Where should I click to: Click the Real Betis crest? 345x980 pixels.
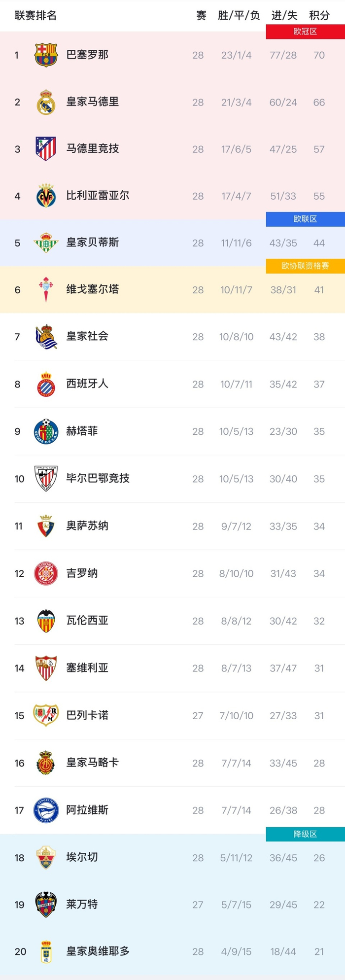tap(46, 243)
